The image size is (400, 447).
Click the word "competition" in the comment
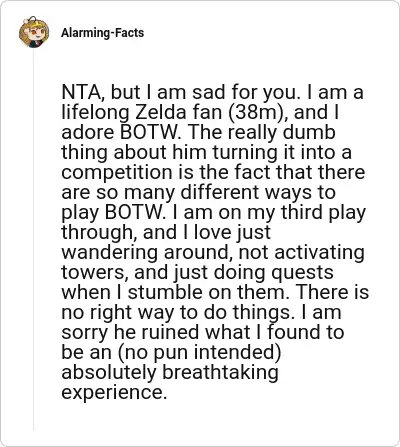(x=118, y=172)
